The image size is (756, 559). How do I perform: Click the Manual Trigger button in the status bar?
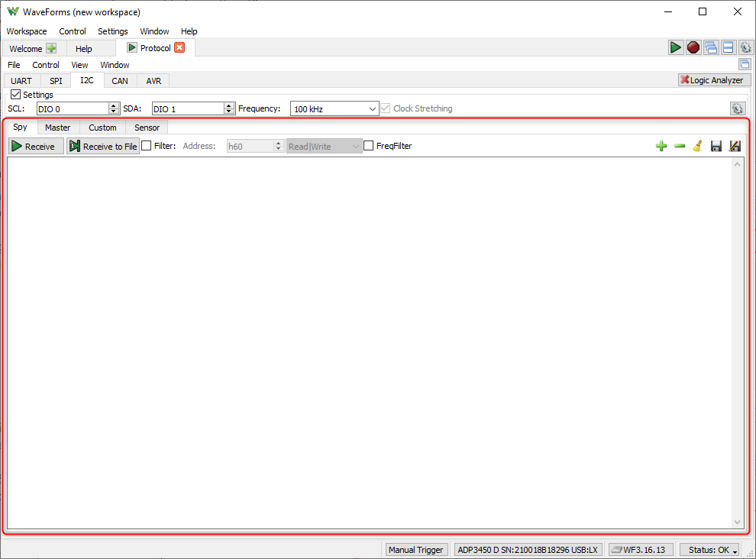[x=415, y=549]
